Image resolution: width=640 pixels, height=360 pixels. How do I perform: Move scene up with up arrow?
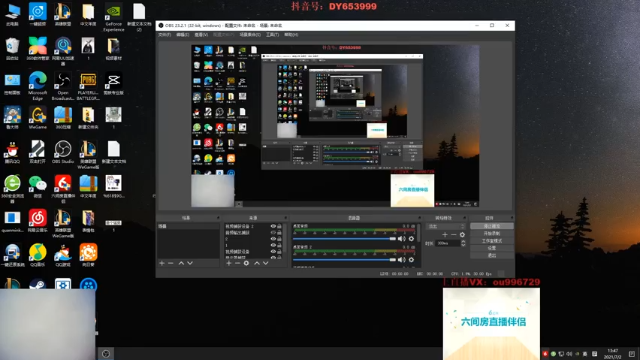coord(181,263)
